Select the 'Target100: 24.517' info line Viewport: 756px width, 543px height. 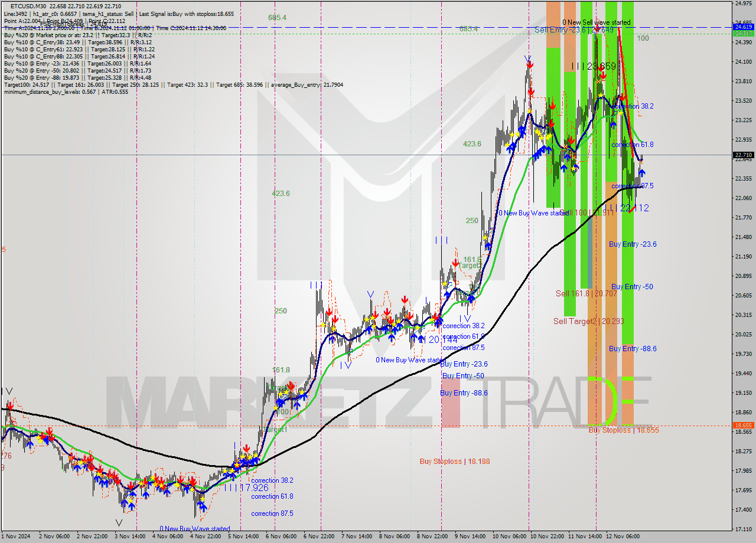pos(174,85)
